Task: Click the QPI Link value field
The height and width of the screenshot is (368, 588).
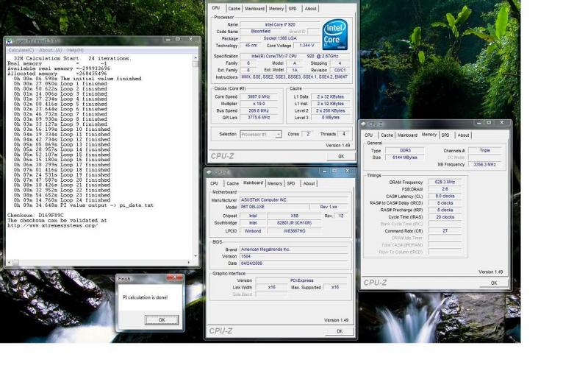Action: [x=259, y=118]
